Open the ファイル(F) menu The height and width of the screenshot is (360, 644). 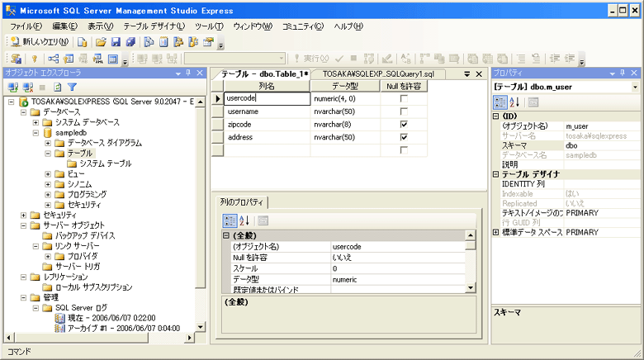(26, 26)
